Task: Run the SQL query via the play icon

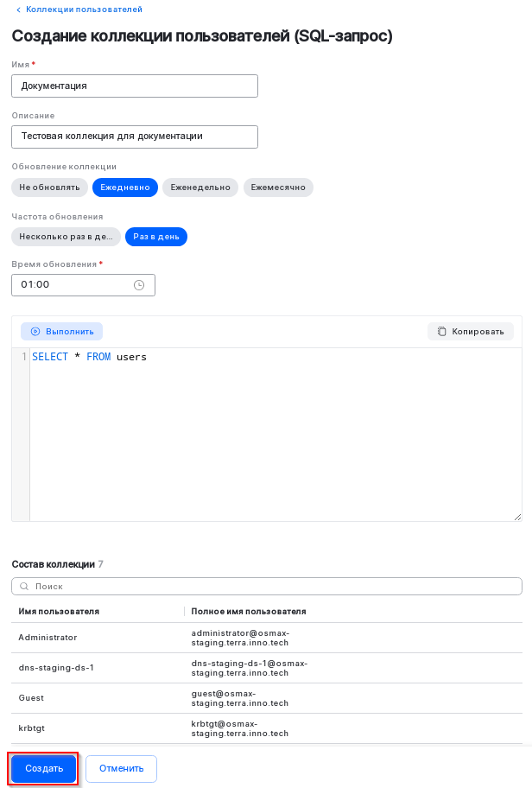Action: pos(35,331)
